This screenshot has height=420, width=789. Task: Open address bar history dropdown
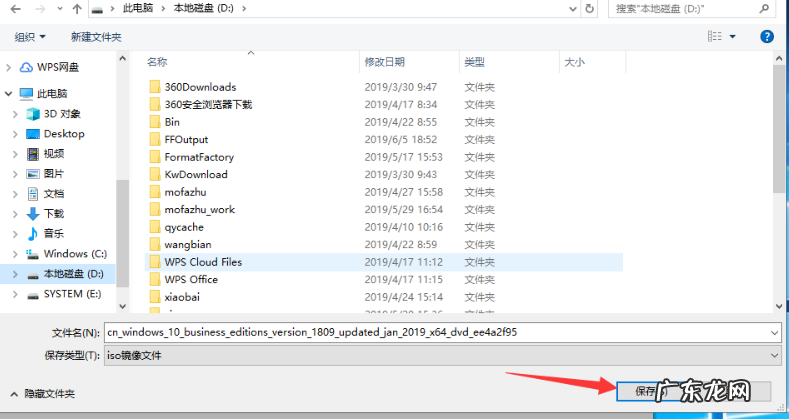(x=573, y=9)
